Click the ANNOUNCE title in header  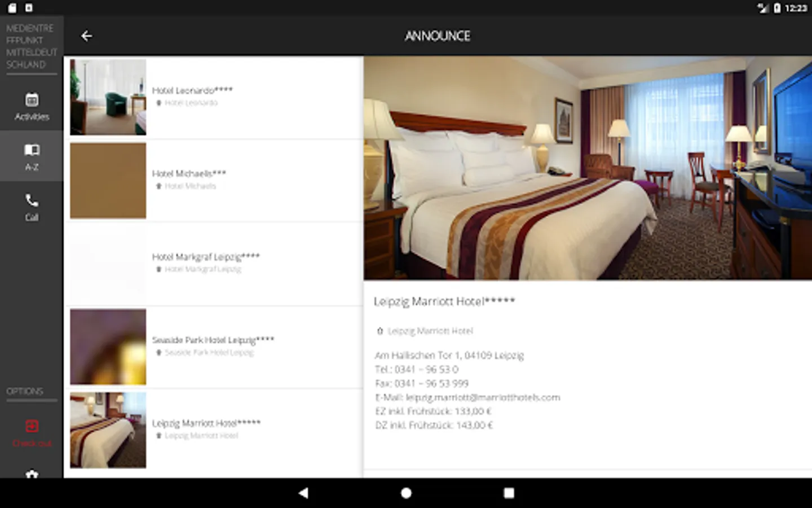[x=438, y=36]
